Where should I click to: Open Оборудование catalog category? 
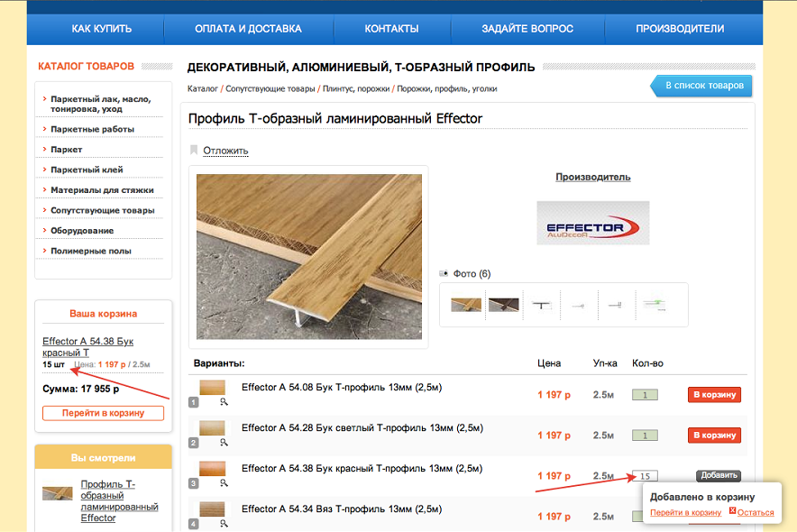point(82,231)
